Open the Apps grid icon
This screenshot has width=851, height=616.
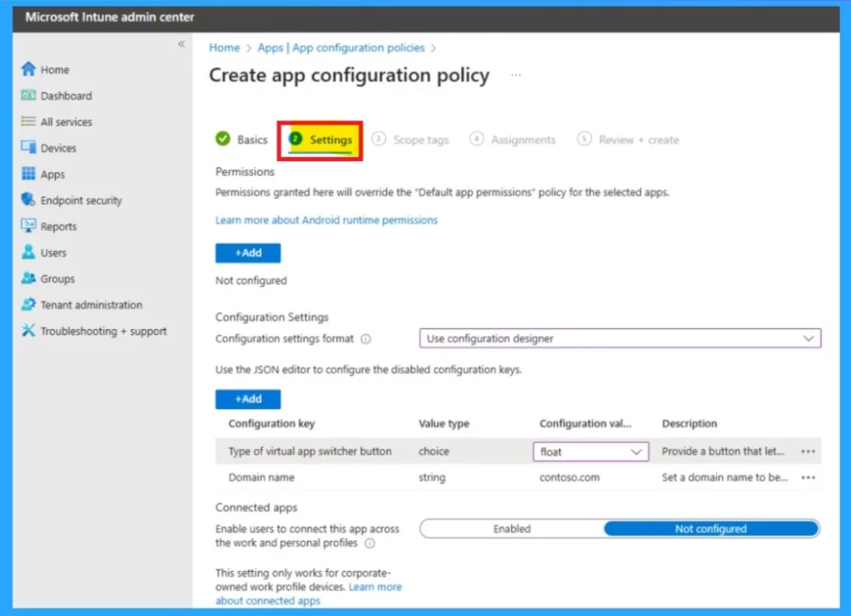point(28,174)
